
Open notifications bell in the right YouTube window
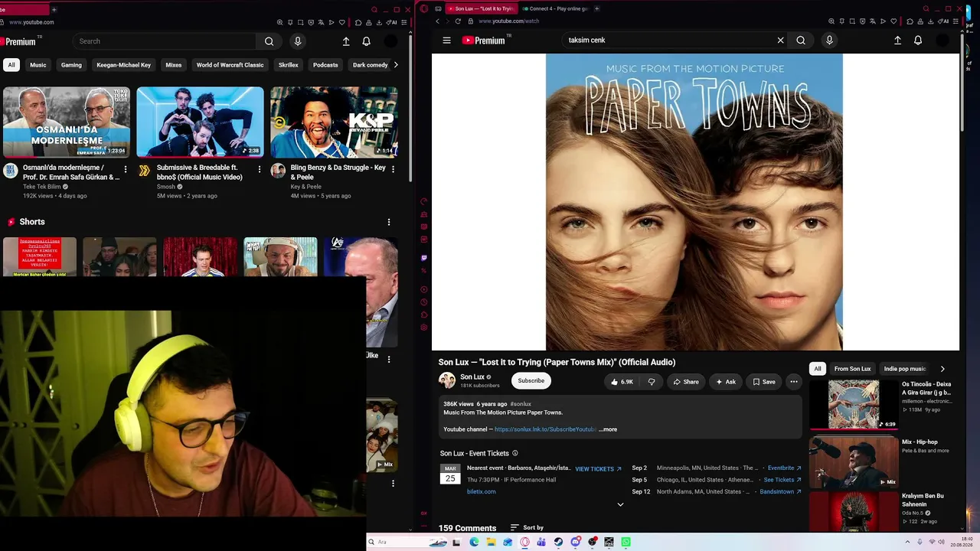(x=918, y=41)
